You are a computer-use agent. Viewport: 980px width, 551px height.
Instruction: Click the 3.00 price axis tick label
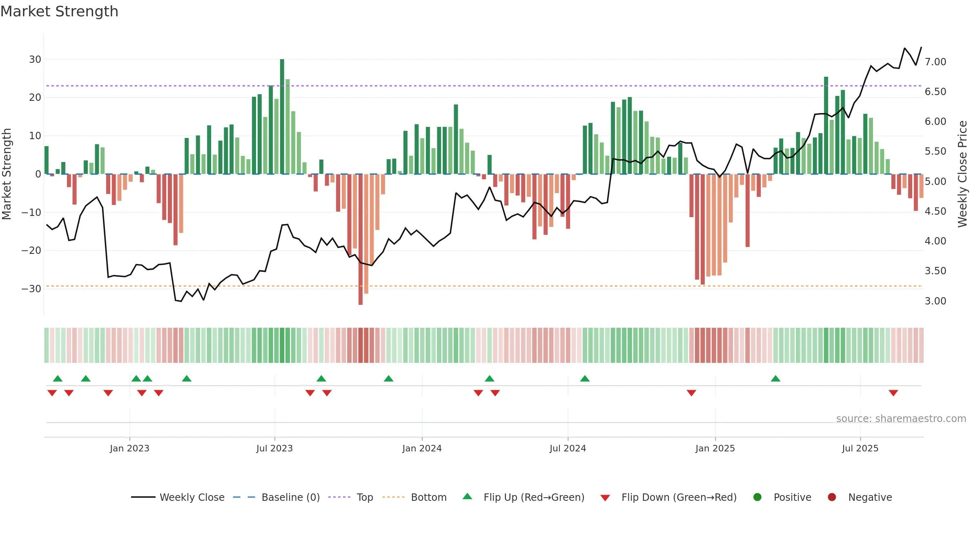pyautogui.click(x=935, y=301)
